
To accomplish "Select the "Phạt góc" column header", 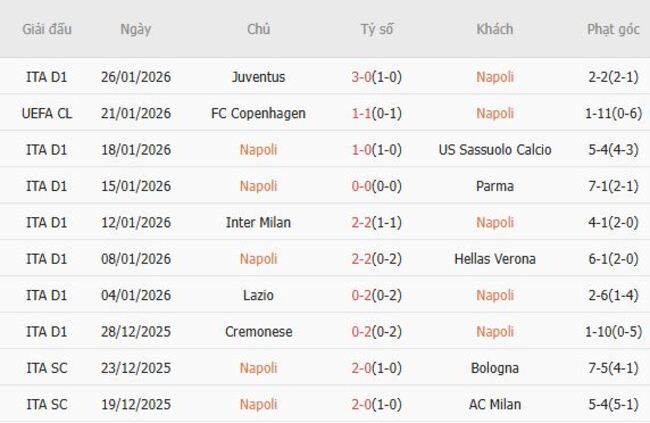I will 613,29.
